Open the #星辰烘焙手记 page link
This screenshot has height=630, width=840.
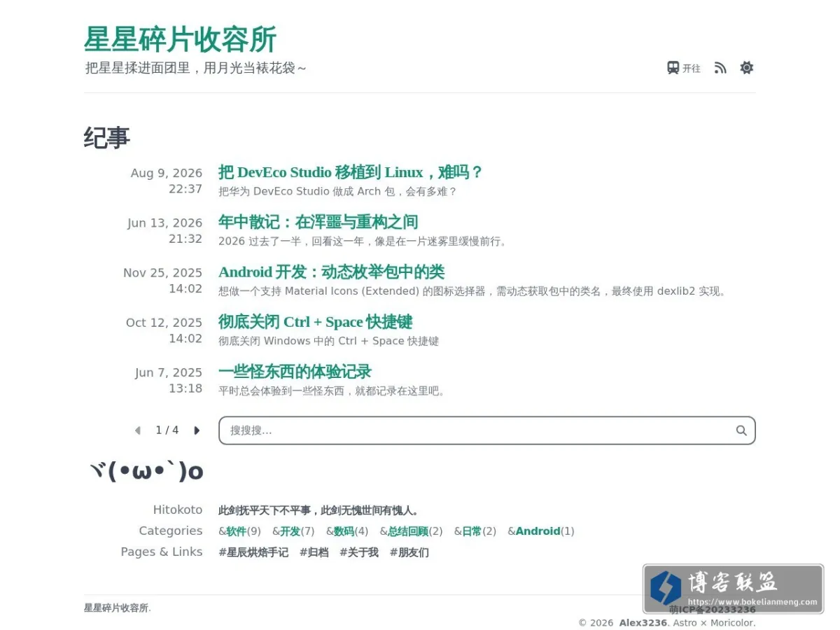tap(253, 552)
